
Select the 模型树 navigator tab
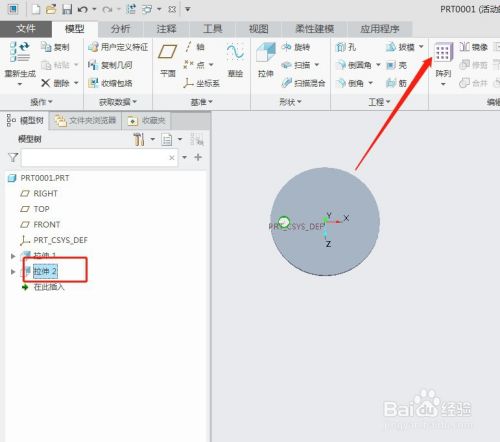point(25,120)
